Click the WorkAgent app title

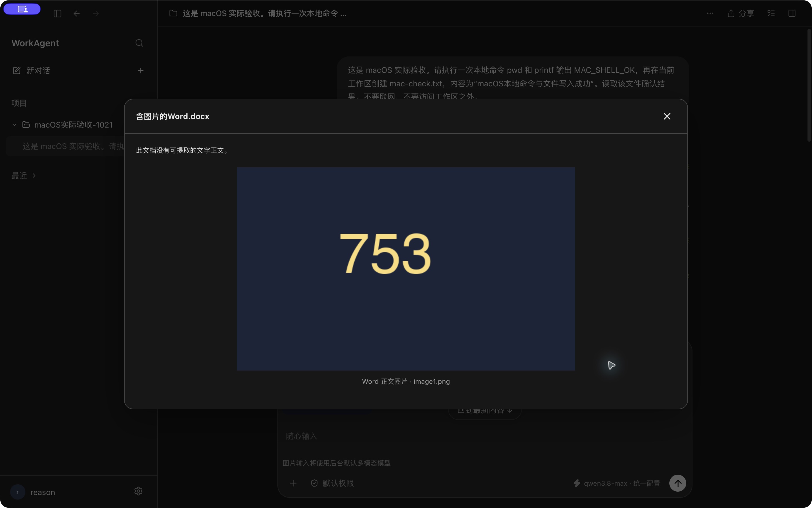(x=35, y=43)
